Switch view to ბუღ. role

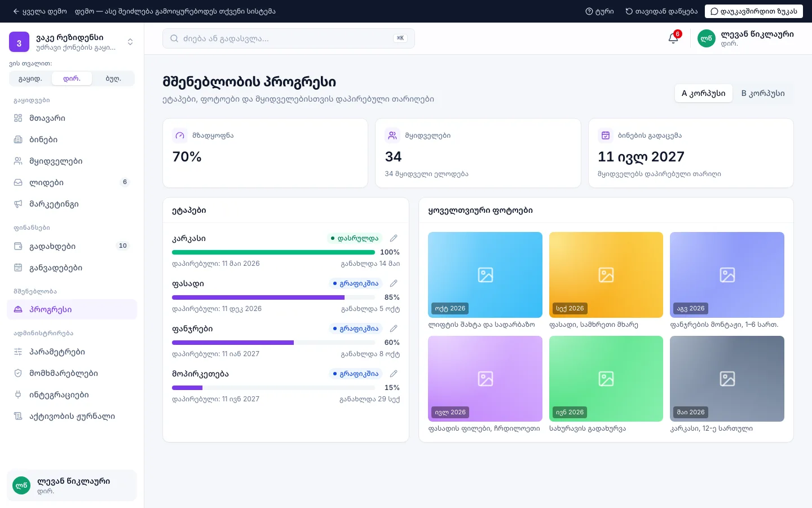tap(113, 78)
